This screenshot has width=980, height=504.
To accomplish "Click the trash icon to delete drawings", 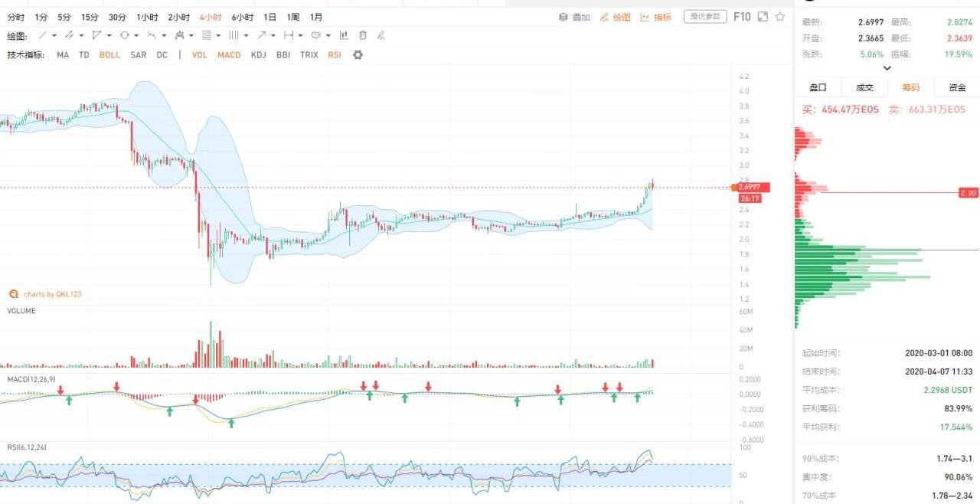I will [363, 35].
